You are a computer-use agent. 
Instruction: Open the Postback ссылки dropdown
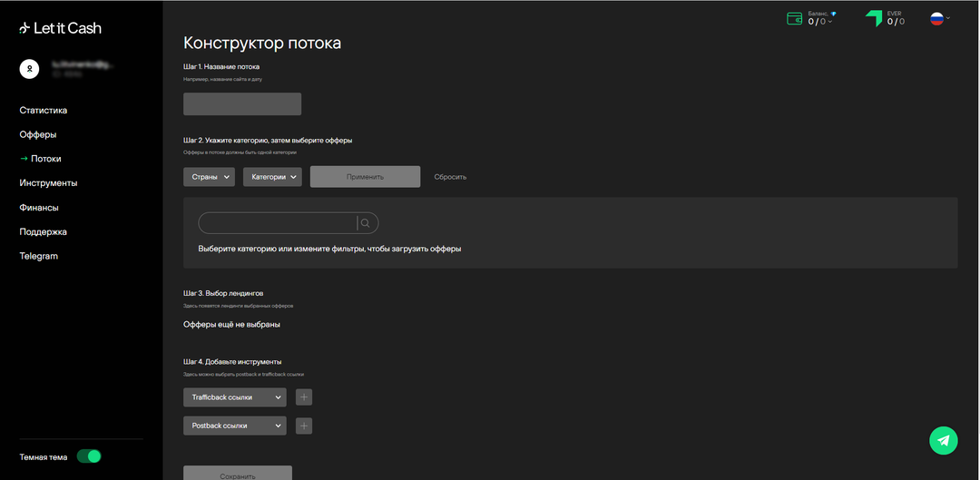click(234, 426)
